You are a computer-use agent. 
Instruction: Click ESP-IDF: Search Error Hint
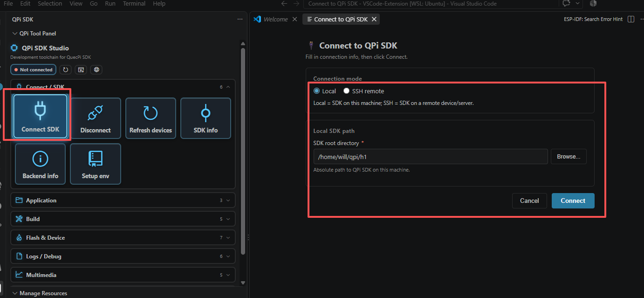point(593,19)
